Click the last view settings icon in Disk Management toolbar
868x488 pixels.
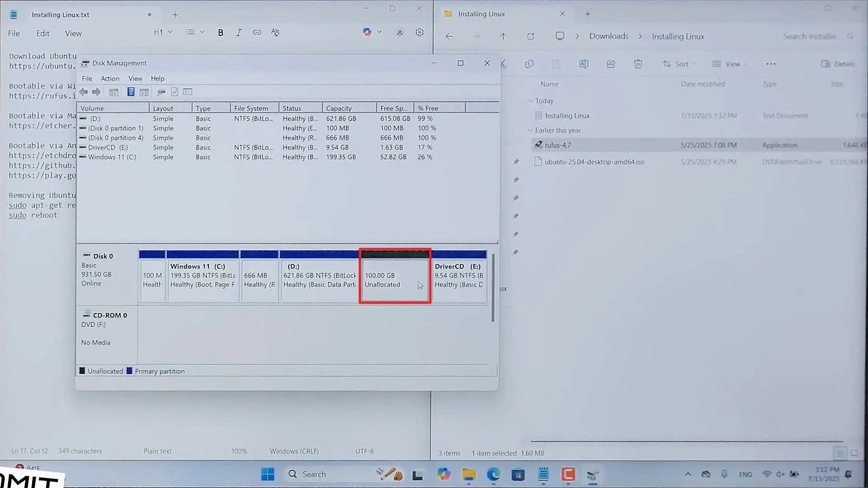coord(188,92)
